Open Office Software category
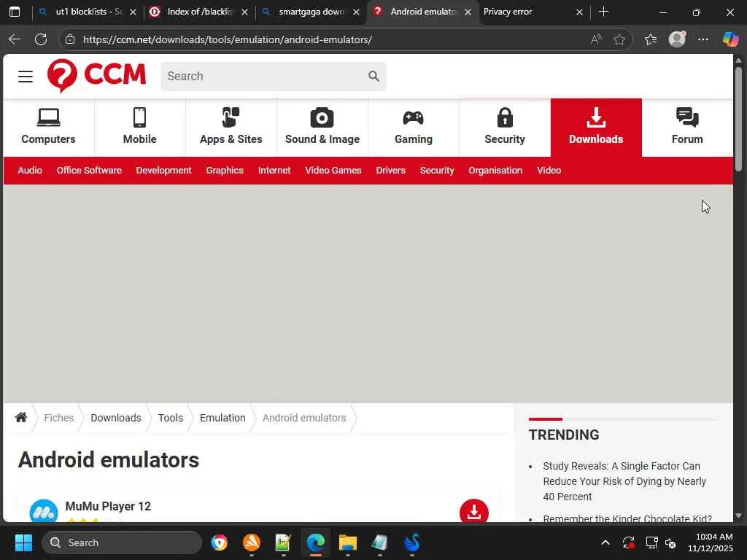This screenshot has height=560, width=747. 89,171
